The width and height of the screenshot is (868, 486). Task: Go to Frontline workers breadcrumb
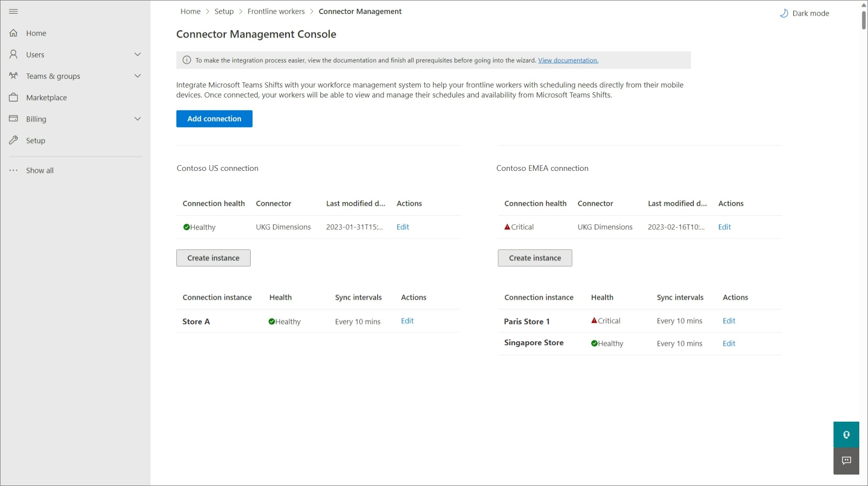point(276,11)
